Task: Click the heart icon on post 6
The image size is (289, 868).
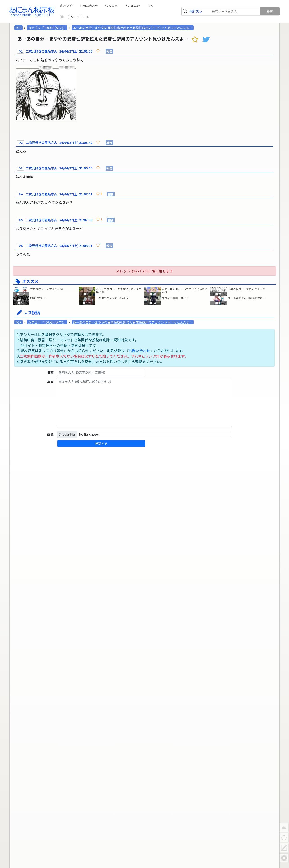Action: click(x=98, y=245)
